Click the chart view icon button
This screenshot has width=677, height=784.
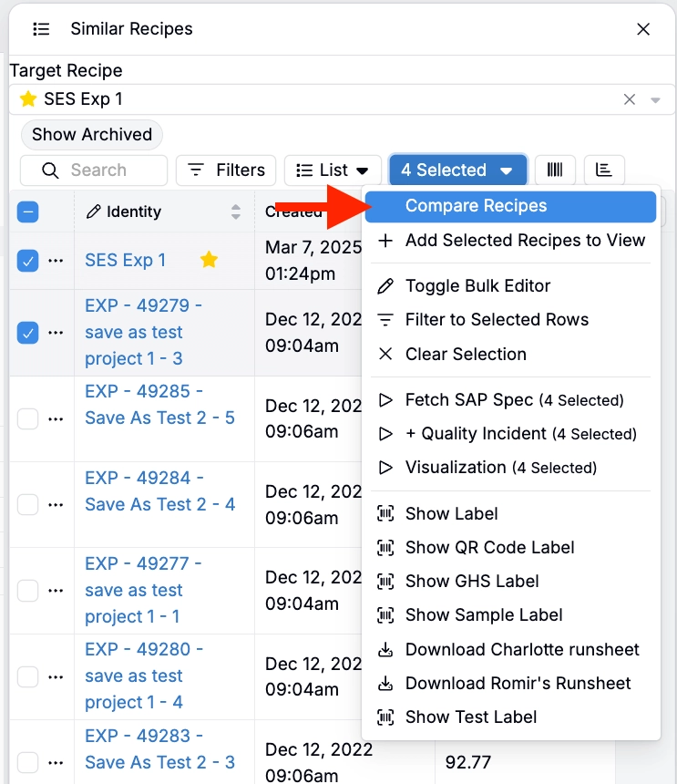coord(603,170)
